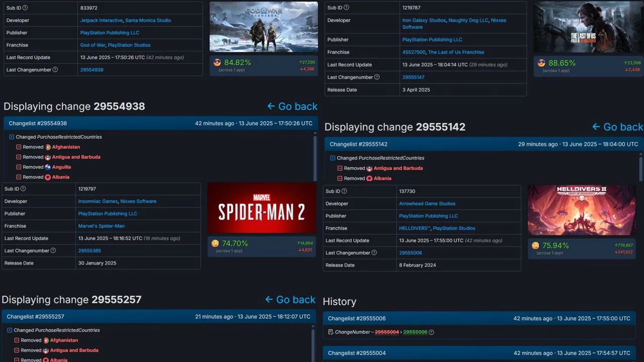This screenshot has width=644, height=362.
Task: Open the Arrowhead Game Studios link
Action: click(x=427, y=204)
